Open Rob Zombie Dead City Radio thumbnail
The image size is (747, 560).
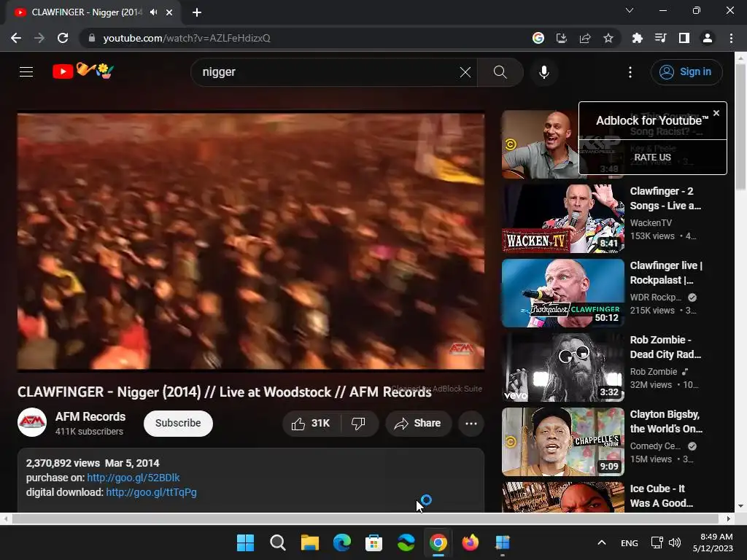tap(563, 367)
